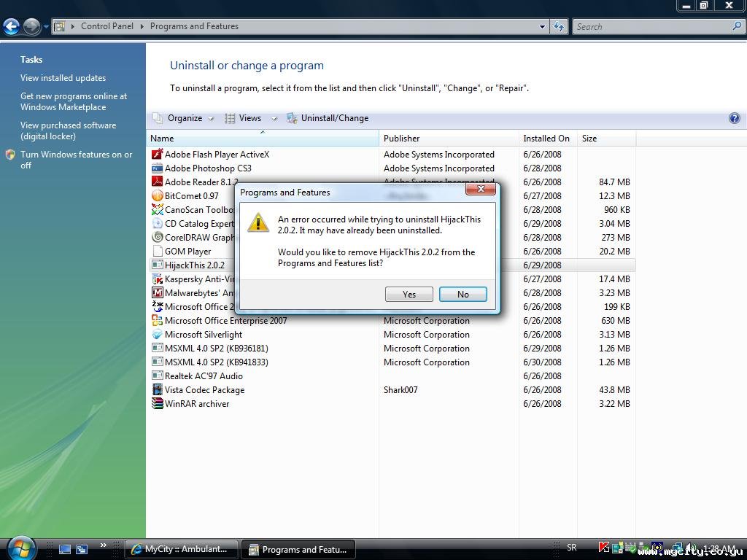
Task: Click the Adobe Flash Player ActiveX icon
Action: coord(158,155)
